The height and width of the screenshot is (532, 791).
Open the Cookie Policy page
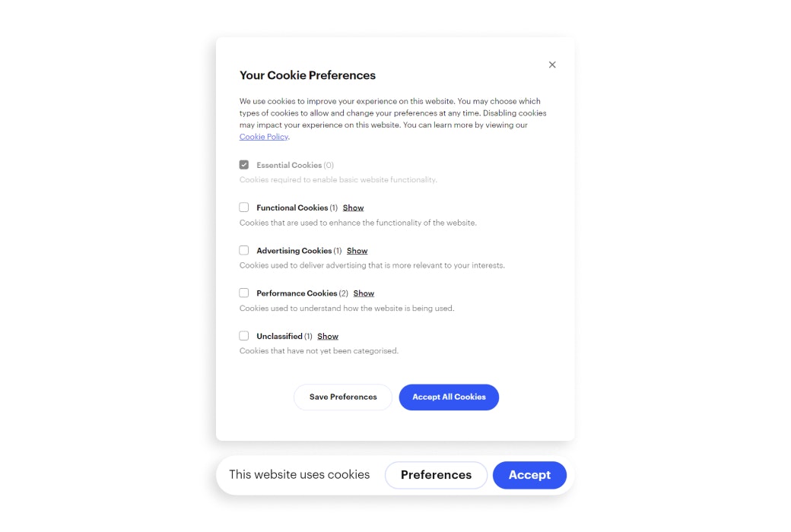(263, 136)
